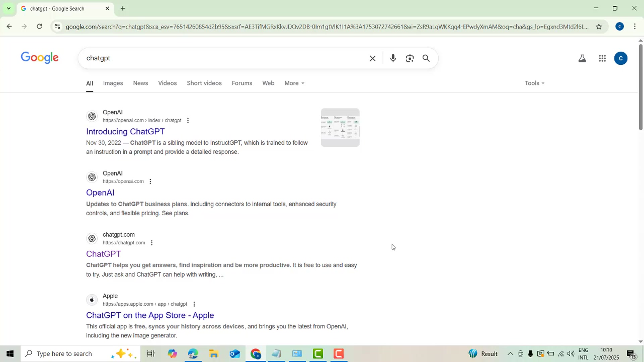Click the Google logo
Screen dimensions: 644x362
(40, 58)
